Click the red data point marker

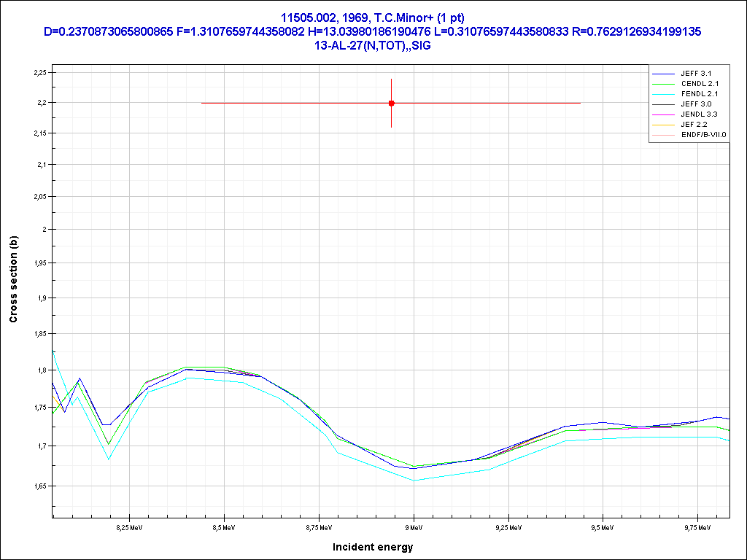tap(392, 103)
